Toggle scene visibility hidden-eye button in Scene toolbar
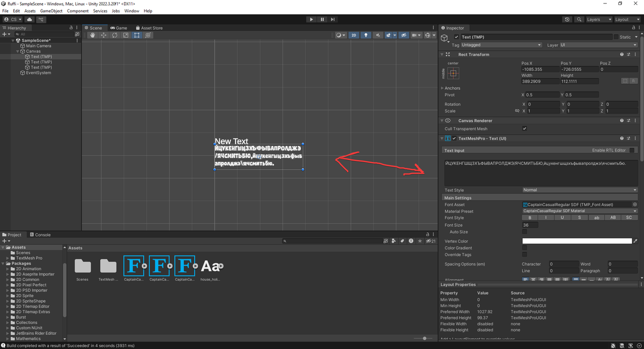Image resolution: width=644 pixels, height=349 pixels. point(403,35)
